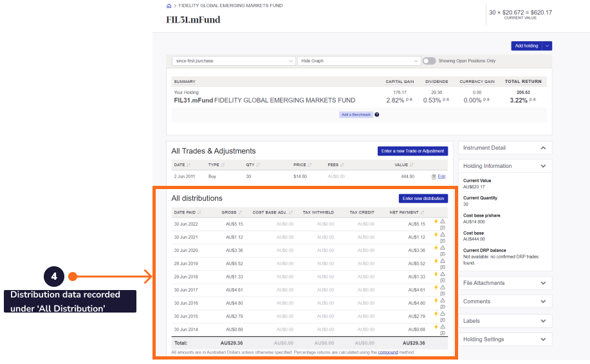Click lightning icon in 30 Jun 2020 row
Screen dimensions: 590x364
pyautogui.click(x=436, y=248)
